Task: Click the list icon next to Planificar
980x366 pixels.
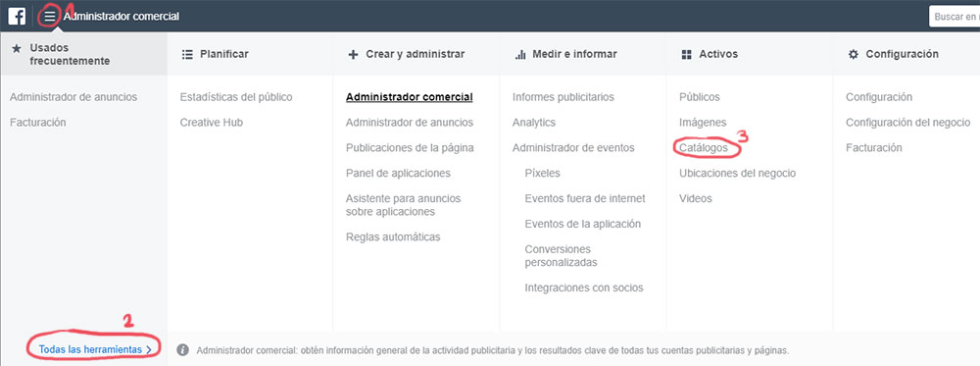Action: (x=187, y=54)
